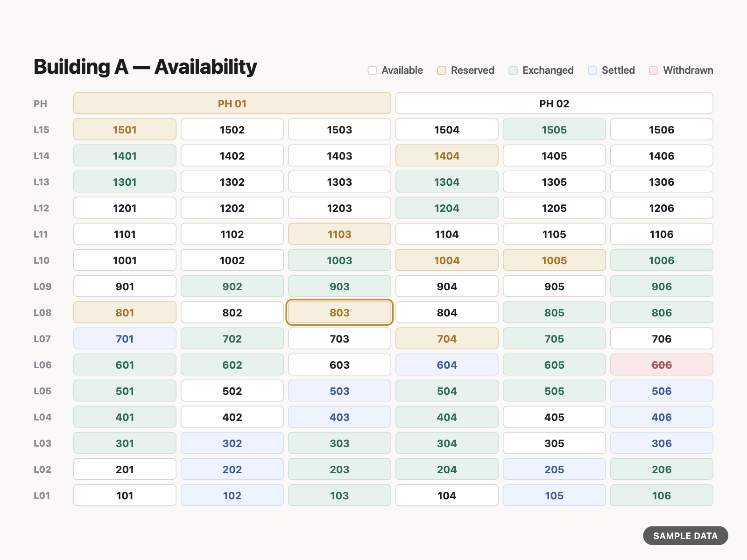
Task: Click the Withdrawn legend swatch
Action: coord(654,70)
